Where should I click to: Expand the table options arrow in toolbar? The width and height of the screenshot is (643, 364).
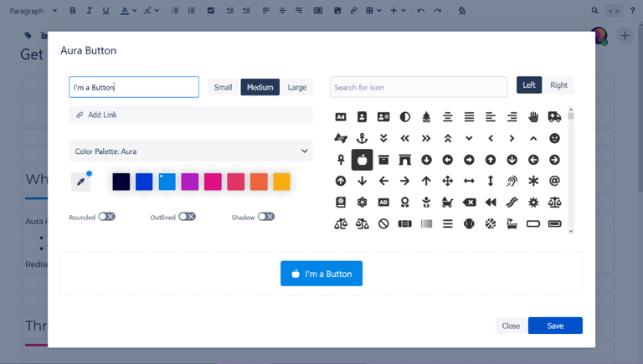[379, 11]
